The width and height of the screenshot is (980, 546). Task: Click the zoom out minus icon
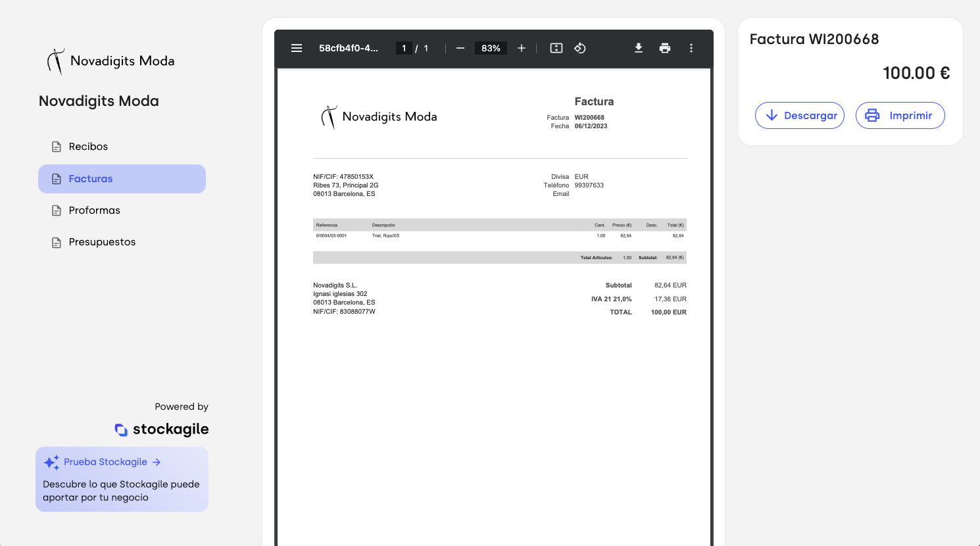point(460,48)
